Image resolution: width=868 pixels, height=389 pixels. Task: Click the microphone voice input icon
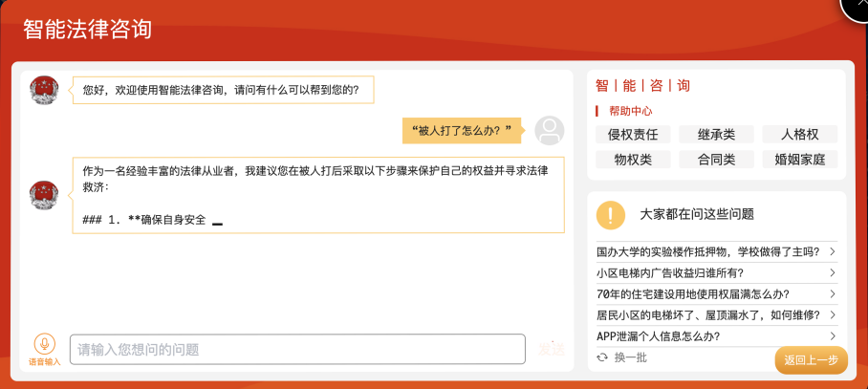[44, 344]
